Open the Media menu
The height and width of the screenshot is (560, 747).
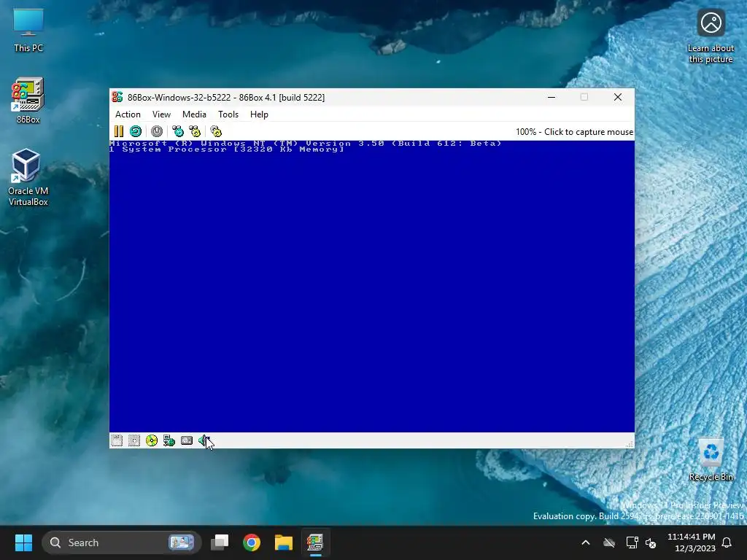click(194, 114)
